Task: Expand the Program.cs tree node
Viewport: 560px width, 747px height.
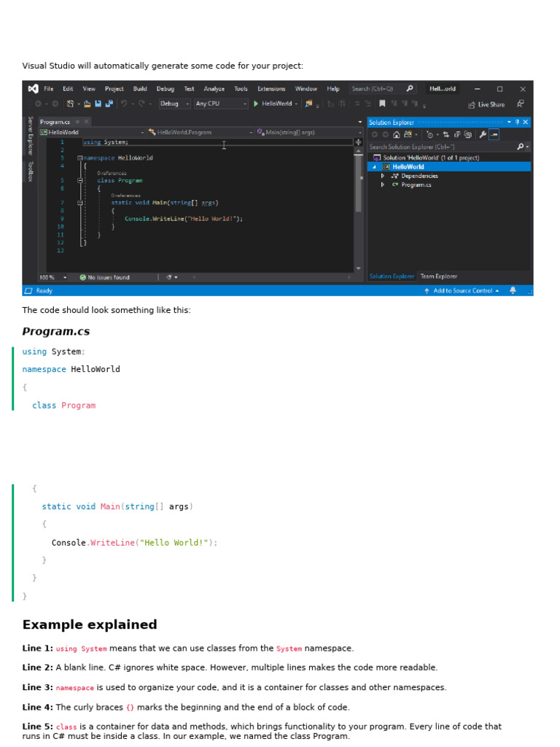Action: pos(382,185)
